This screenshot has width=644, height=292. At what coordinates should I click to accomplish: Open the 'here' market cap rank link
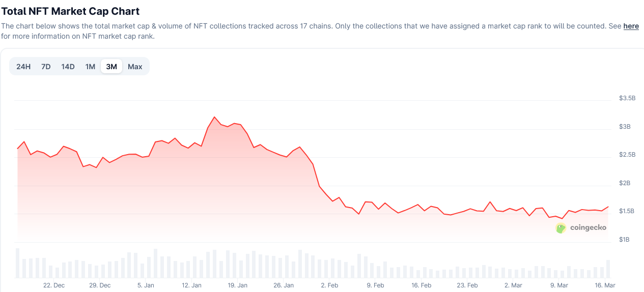click(631, 26)
